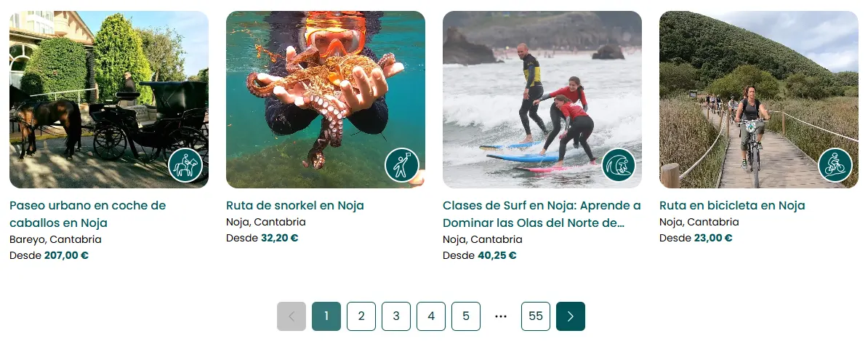Jump to last page 55

tap(536, 316)
